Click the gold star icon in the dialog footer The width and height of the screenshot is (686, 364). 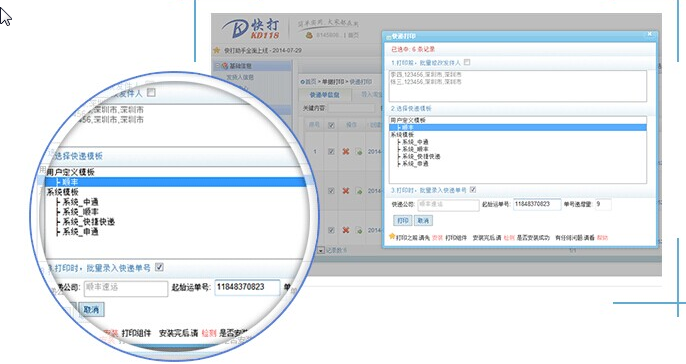pos(392,237)
